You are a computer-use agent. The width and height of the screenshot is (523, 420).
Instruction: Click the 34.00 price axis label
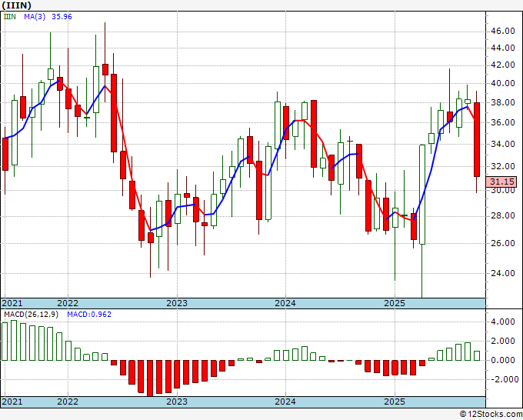coord(503,144)
